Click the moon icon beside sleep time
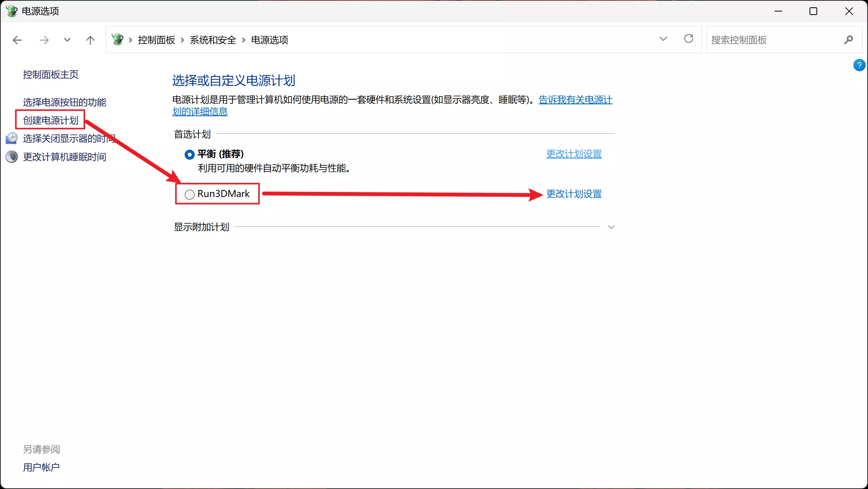 (x=12, y=157)
